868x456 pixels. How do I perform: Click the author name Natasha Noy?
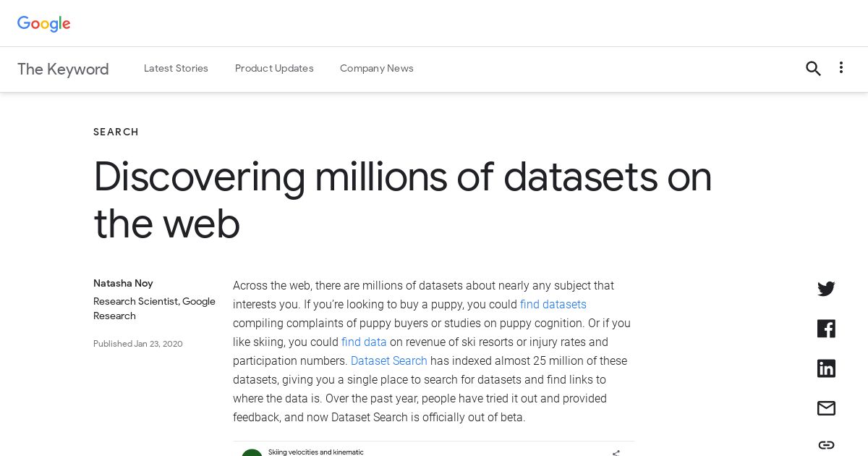pyautogui.click(x=123, y=283)
